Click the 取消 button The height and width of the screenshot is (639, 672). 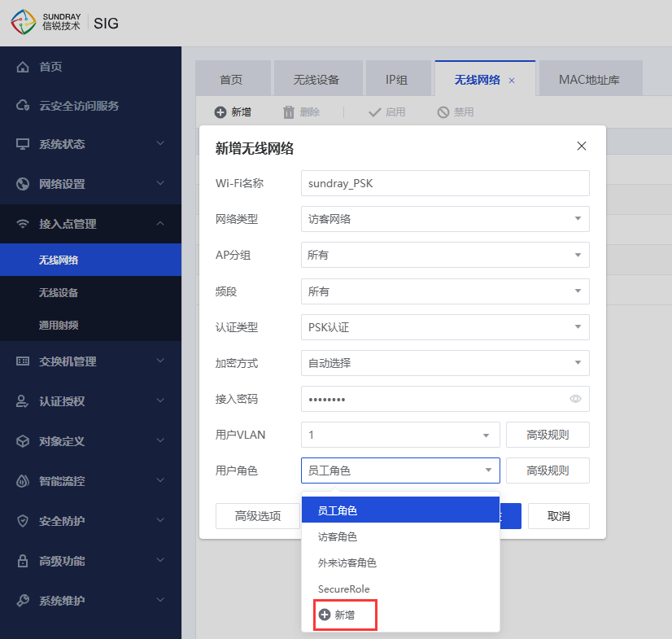click(x=559, y=516)
